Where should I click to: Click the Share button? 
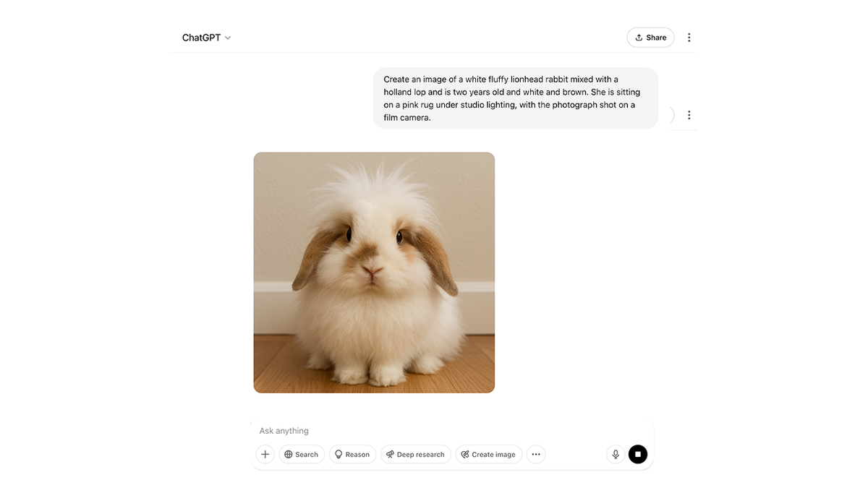click(x=650, y=37)
